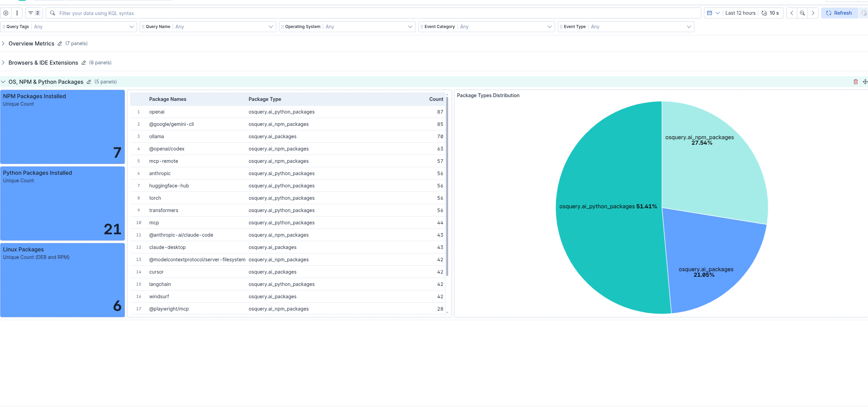Grab the Query Name control drag handle

point(143,27)
